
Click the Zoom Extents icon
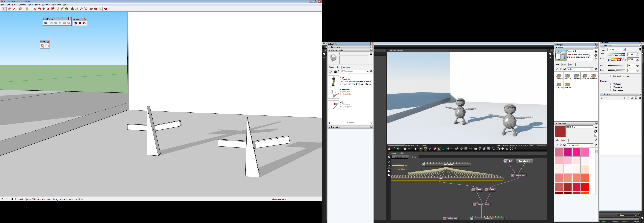(x=86, y=9)
